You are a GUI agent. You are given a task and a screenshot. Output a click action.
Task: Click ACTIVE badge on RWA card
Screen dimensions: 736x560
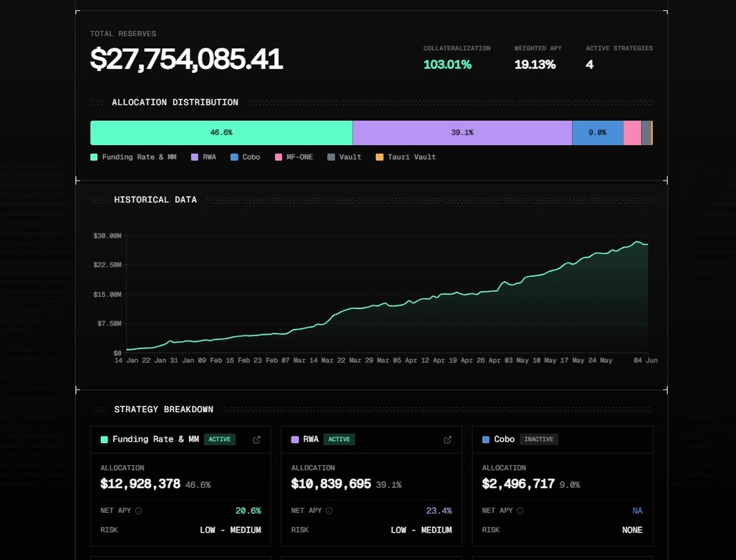[339, 439]
